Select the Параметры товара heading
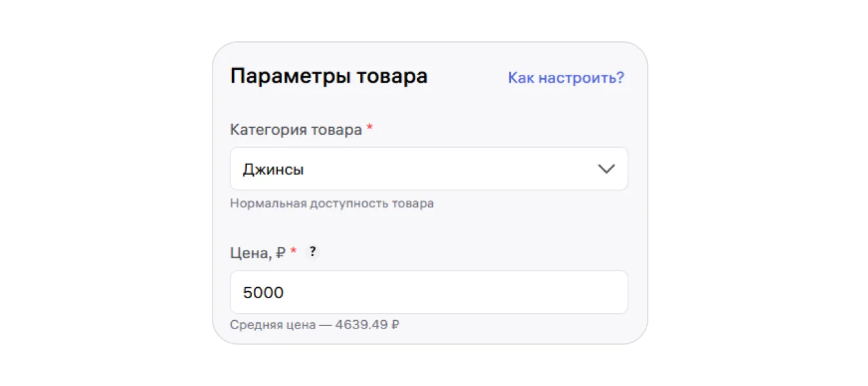The width and height of the screenshot is (868, 386). 329,76
